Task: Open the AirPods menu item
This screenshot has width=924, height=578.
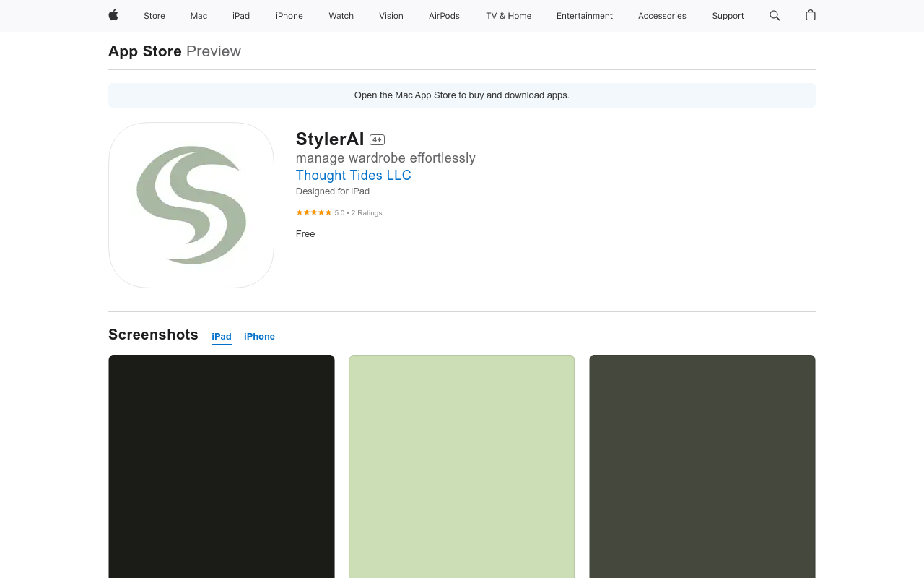Action: coord(444,16)
